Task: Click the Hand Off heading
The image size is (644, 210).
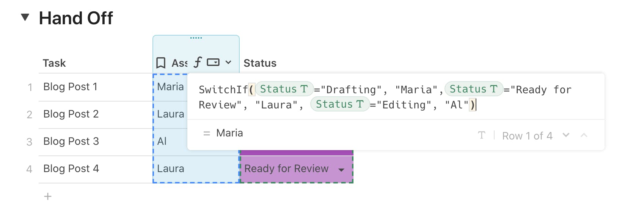Action: click(76, 18)
